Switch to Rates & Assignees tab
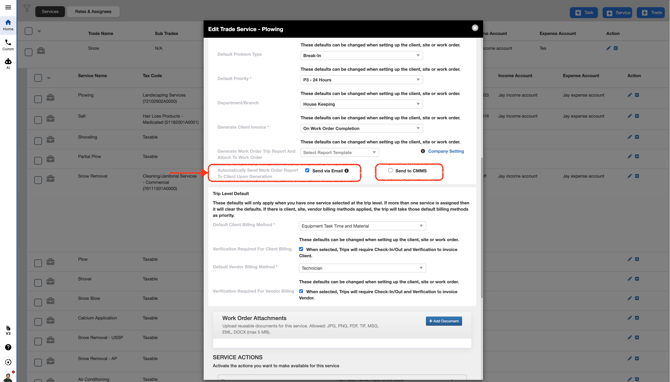Image resolution: width=670 pixels, height=382 pixels. pos(93,12)
